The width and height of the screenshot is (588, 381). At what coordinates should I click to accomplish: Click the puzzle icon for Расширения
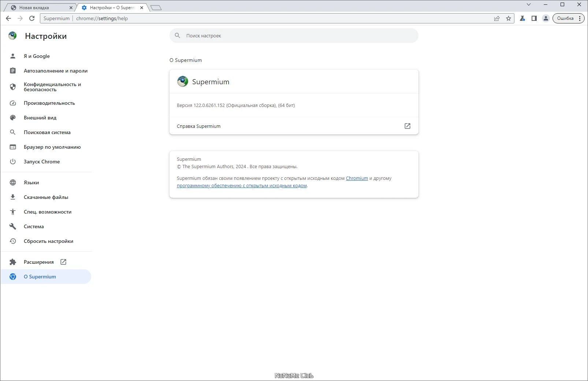[x=13, y=262]
